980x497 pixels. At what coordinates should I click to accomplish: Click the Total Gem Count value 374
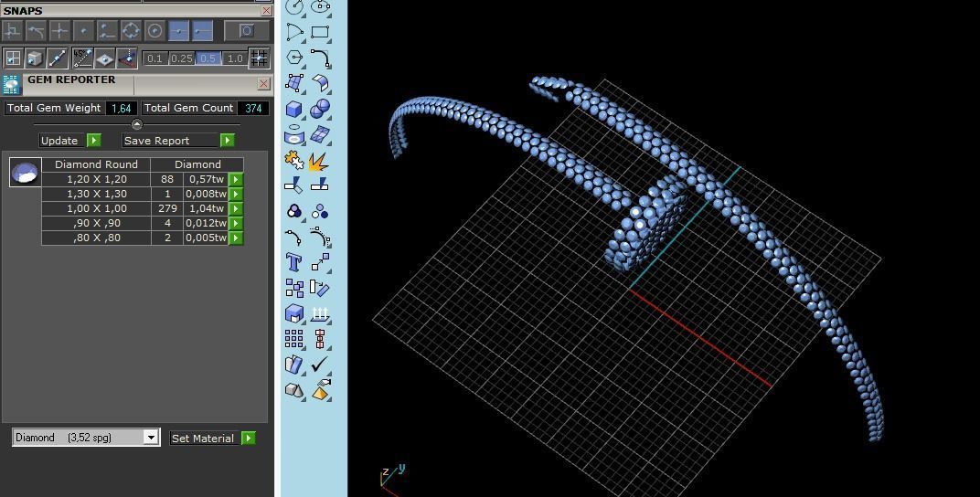point(253,108)
